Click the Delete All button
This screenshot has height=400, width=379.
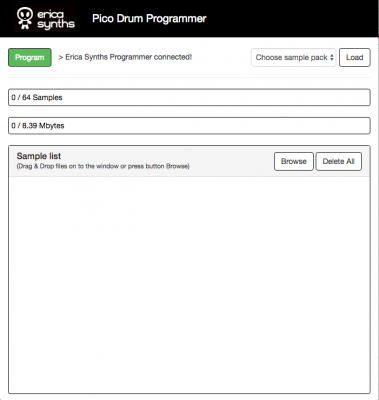pos(339,161)
